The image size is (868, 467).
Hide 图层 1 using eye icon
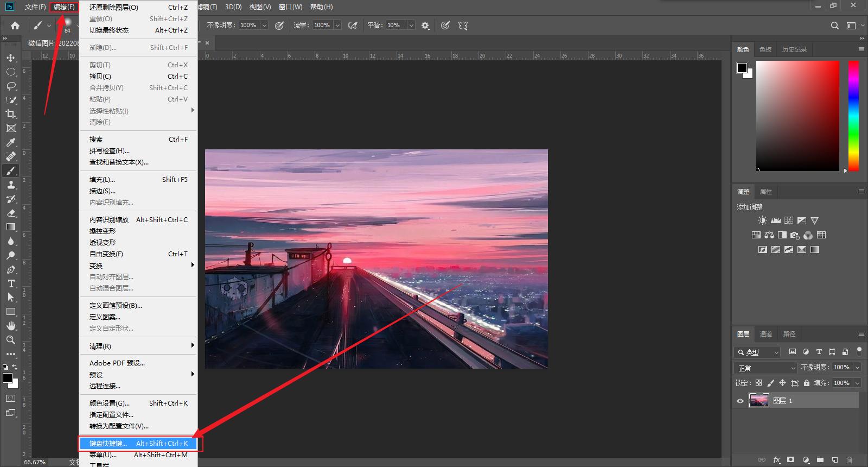pos(740,401)
